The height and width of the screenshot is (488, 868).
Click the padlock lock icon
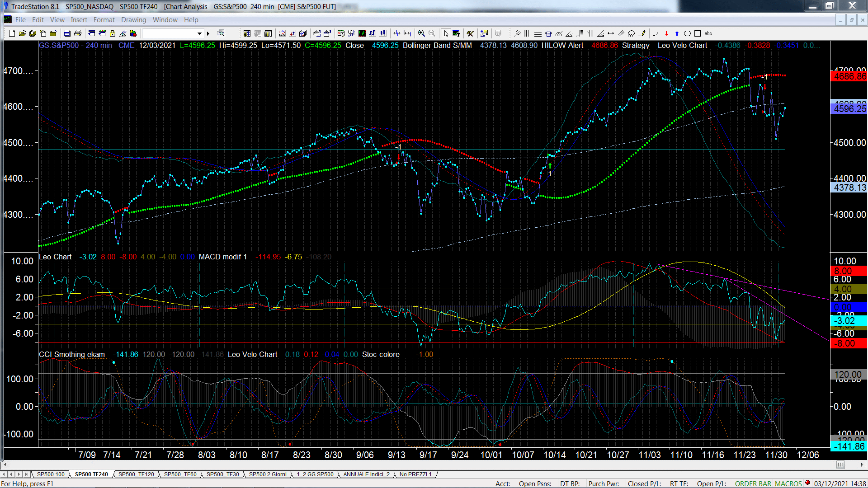(x=112, y=33)
